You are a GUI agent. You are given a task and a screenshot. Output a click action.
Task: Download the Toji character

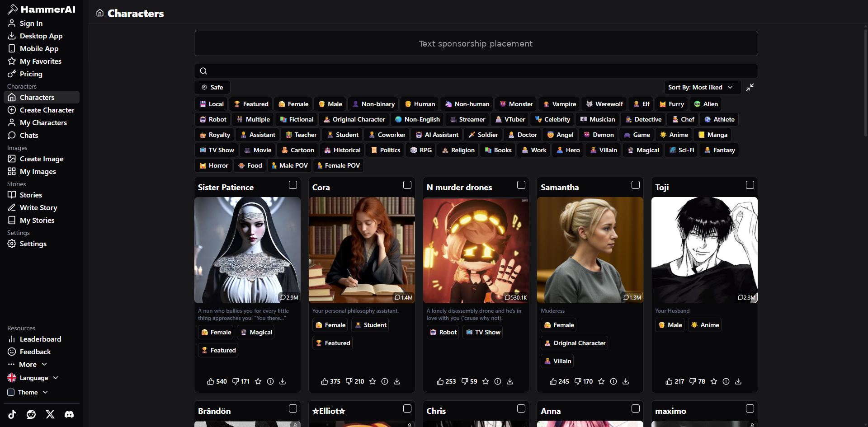tap(738, 381)
